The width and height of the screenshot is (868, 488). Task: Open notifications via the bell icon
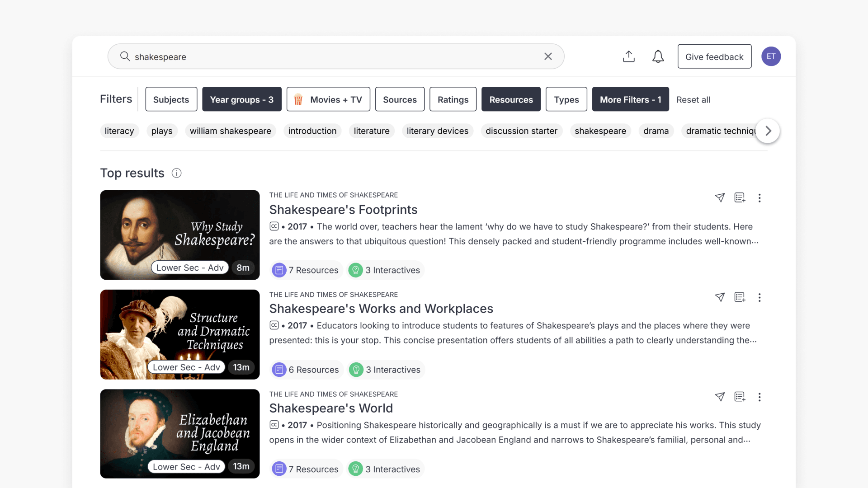point(658,56)
